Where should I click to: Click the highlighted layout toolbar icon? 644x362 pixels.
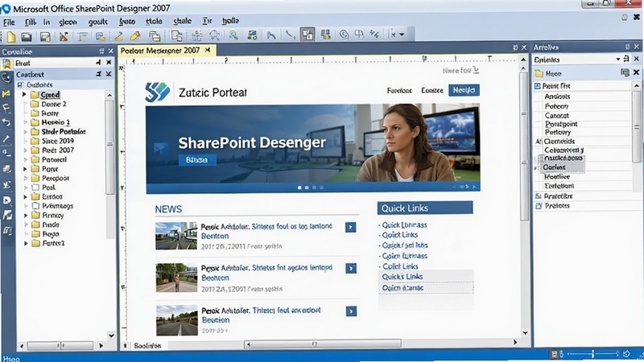(308, 35)
